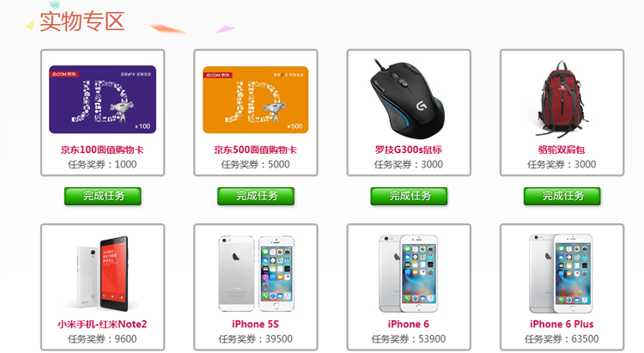Viewport: 644px width, 353px height.
Task: Select the red camel backpack picture
Action: click(x=562, y=99)
